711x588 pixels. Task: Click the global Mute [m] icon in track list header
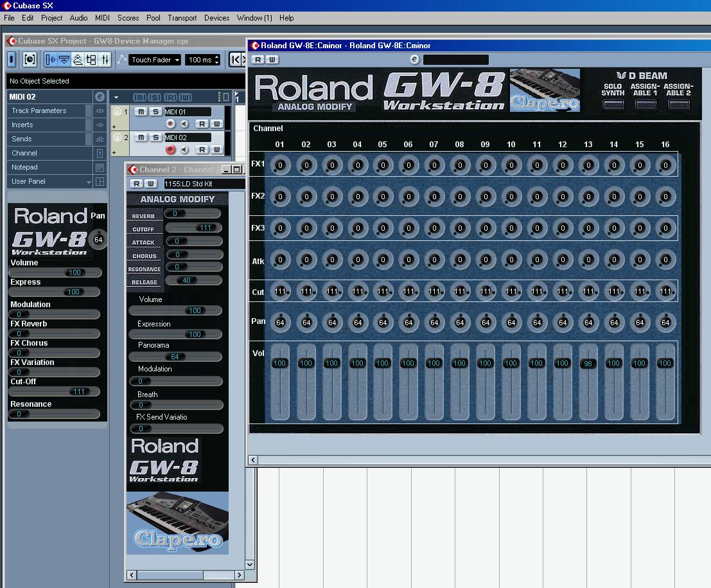pyautogui.click(x=139, y=97)
